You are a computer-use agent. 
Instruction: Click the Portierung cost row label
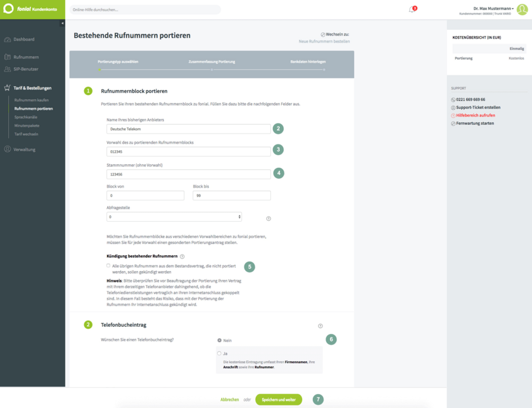click(x=464, y=58)
